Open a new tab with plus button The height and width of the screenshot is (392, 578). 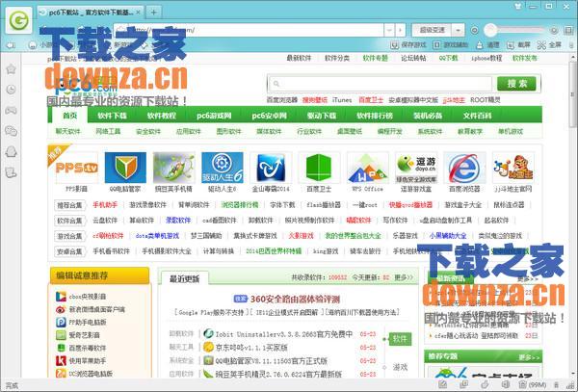coord(154,13)
